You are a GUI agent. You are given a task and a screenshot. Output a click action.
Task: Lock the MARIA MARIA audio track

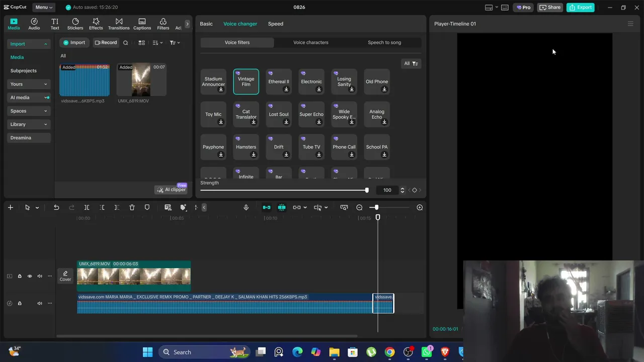pos(20,303)
